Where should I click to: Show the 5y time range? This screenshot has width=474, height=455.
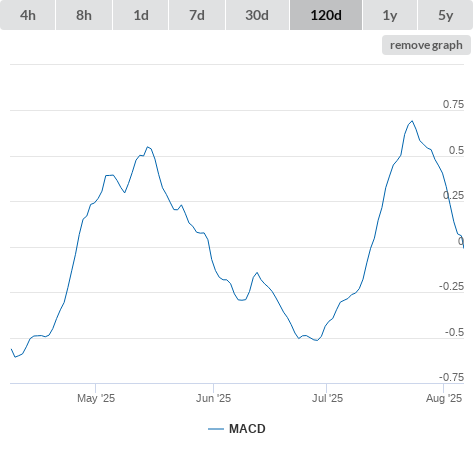pyautogui.click(x=445, y=15)
